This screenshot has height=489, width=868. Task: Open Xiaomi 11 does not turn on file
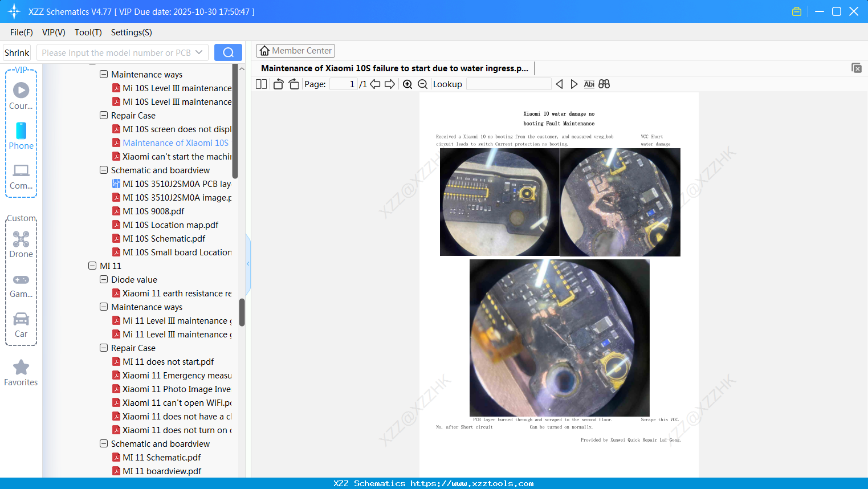click(172, 430)
